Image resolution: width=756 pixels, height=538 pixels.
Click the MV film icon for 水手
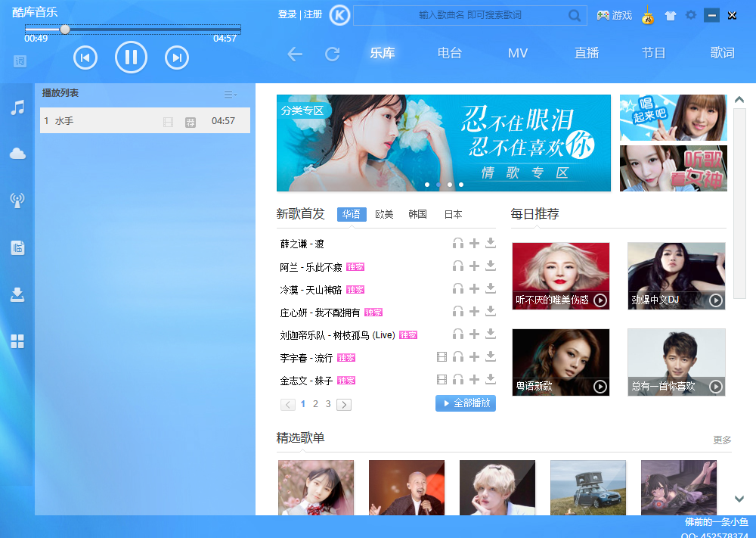click(x=169, y=122)
